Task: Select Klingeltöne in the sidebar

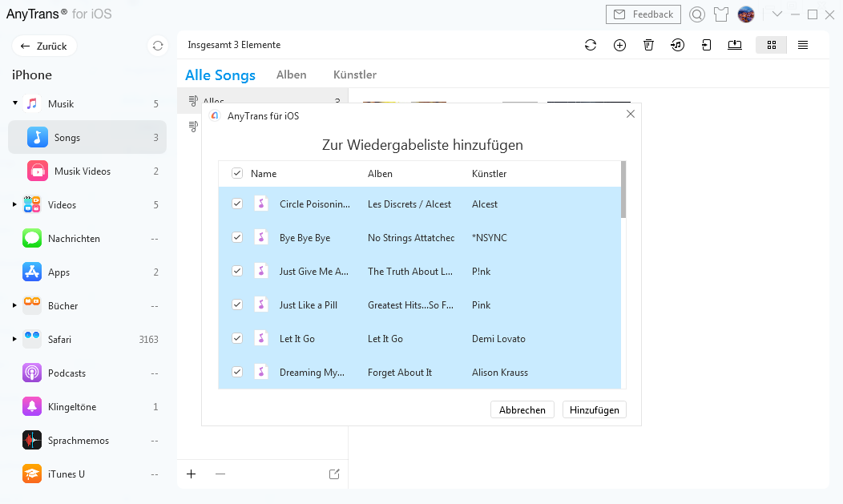Action: [72, 407]
